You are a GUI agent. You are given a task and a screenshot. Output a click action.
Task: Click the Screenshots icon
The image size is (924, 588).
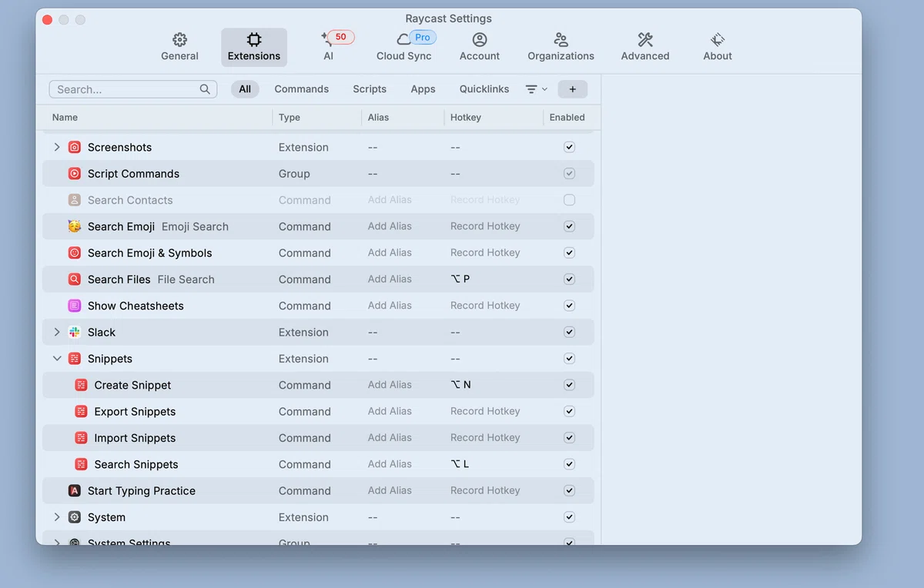pos(75,147)
